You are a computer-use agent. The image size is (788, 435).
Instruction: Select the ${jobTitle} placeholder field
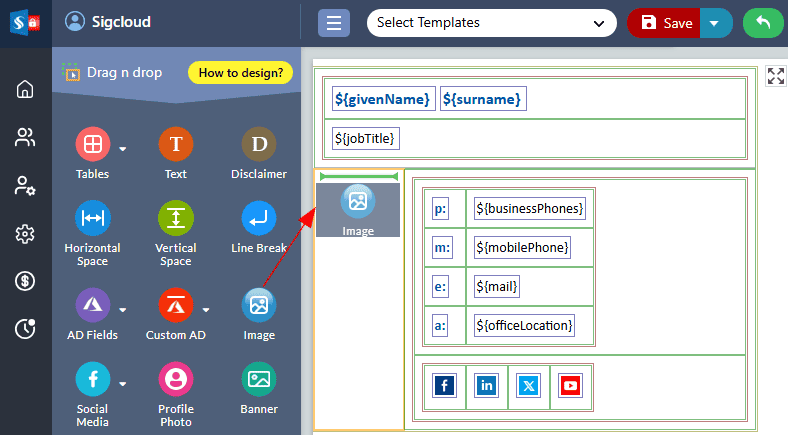tap(366, 138)
